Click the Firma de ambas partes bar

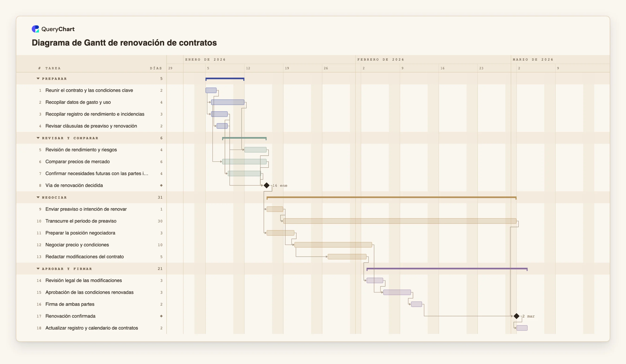click(x=416, y=304)
